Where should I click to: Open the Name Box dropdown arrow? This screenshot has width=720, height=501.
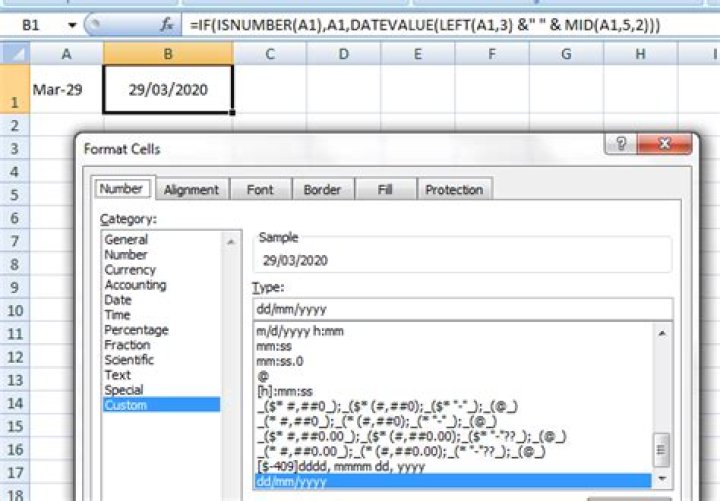coord(72,25)
